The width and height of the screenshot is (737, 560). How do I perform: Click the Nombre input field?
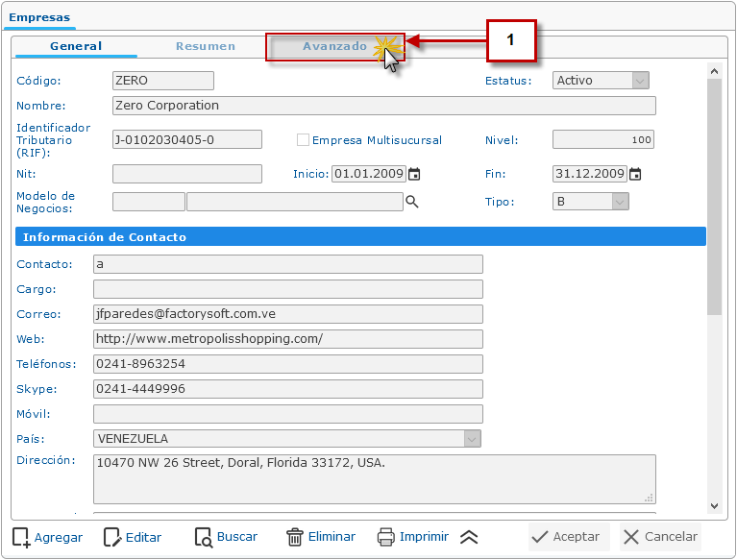pos(384,106)
